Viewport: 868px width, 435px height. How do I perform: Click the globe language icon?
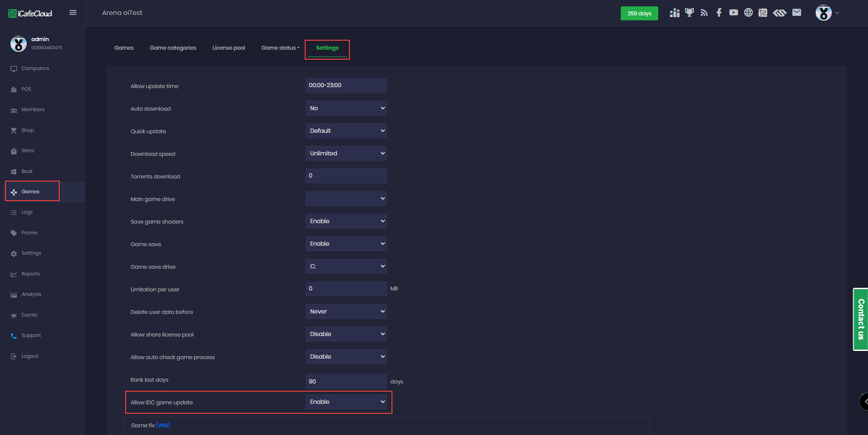(748, 13)
